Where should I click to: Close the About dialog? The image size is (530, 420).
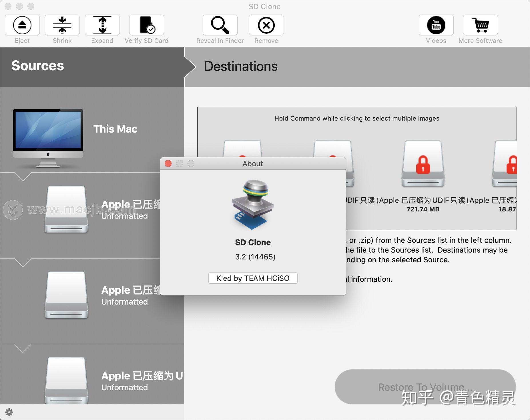pos(168,163)
